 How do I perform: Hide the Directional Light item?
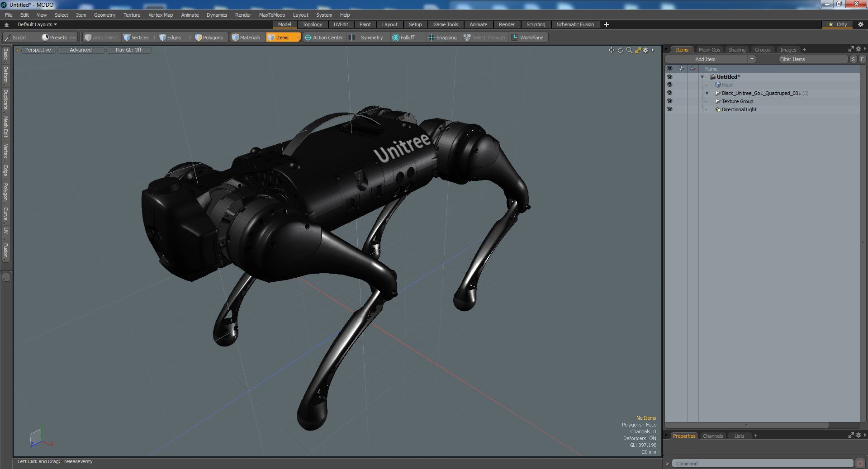tap(669, 109)
